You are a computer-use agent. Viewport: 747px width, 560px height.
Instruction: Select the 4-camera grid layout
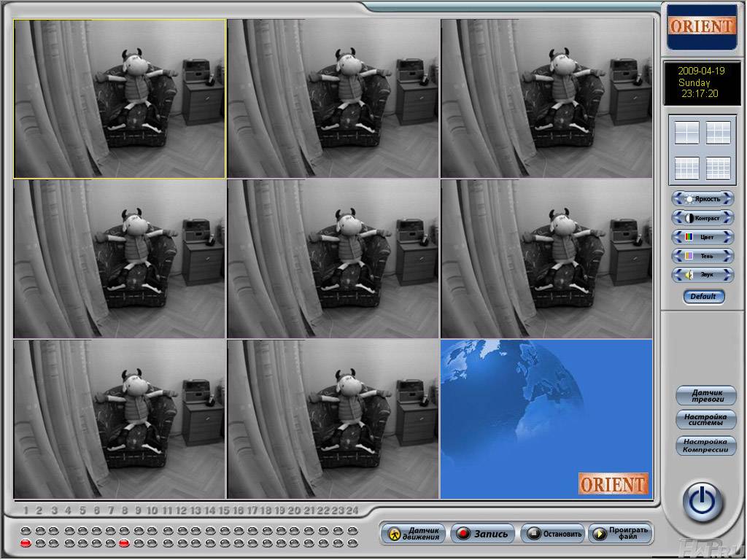click(686, 133)
